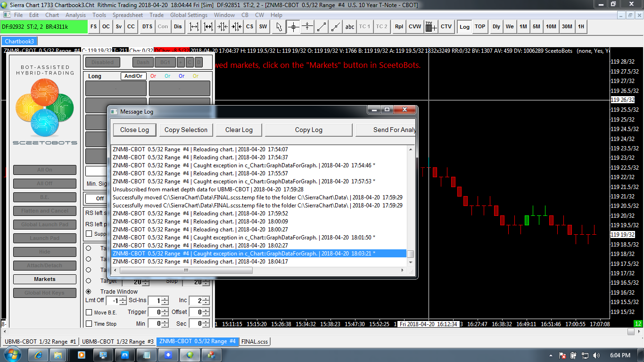
Task: Toggle the red Or option
Action: click(153, 76)
